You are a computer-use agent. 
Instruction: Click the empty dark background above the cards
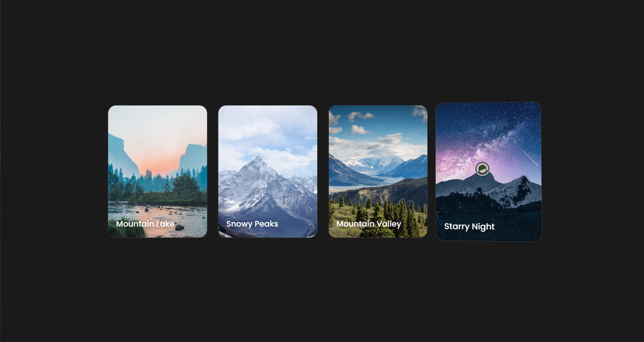[322, 50]
